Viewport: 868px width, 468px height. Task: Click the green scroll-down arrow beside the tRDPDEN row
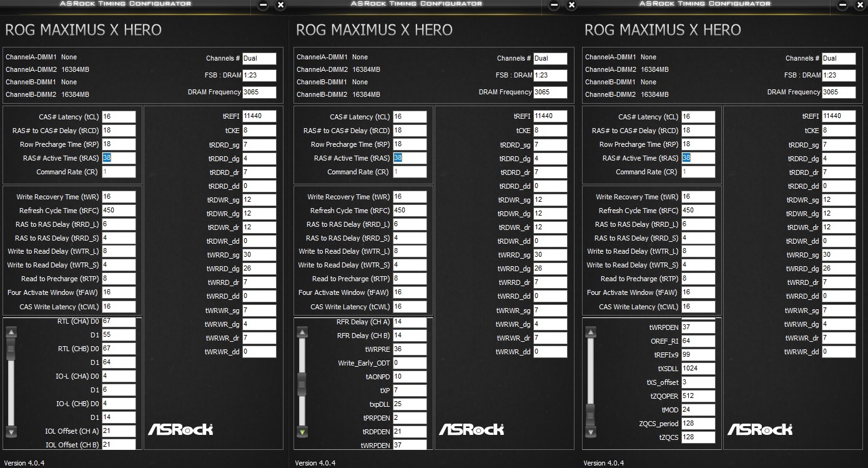[x=302, y=432]
